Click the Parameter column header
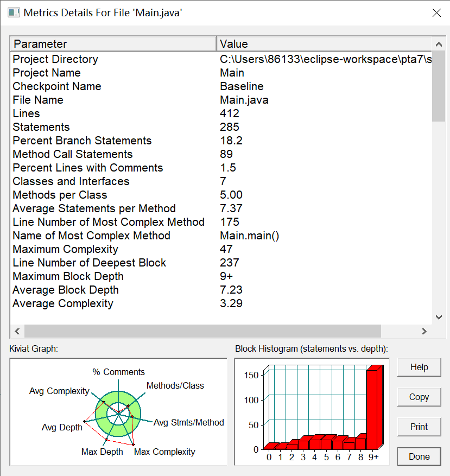The width and height of the screenshot is (450, 476). coord(113,44)
